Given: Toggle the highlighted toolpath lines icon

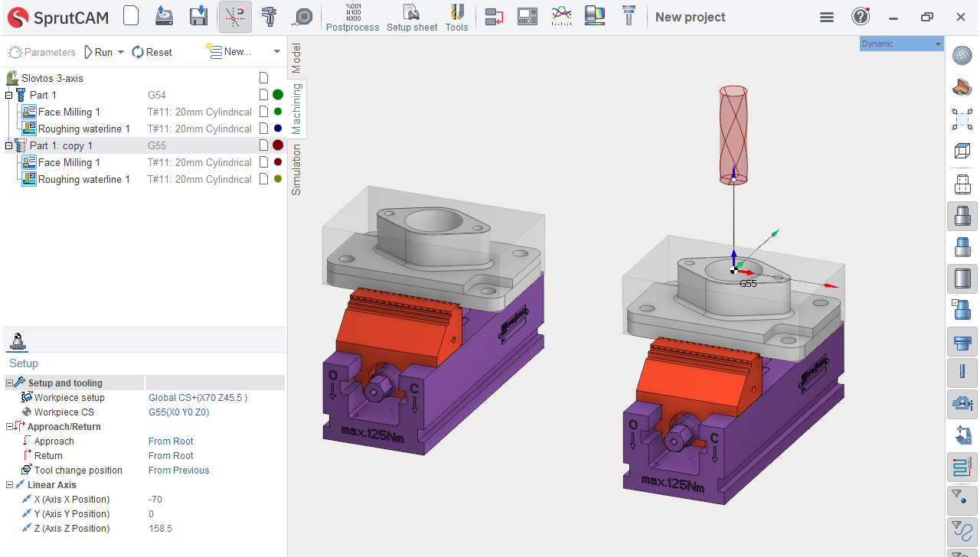Looking at the screenshot, I should pyautogui.click(x=962, y=465).
